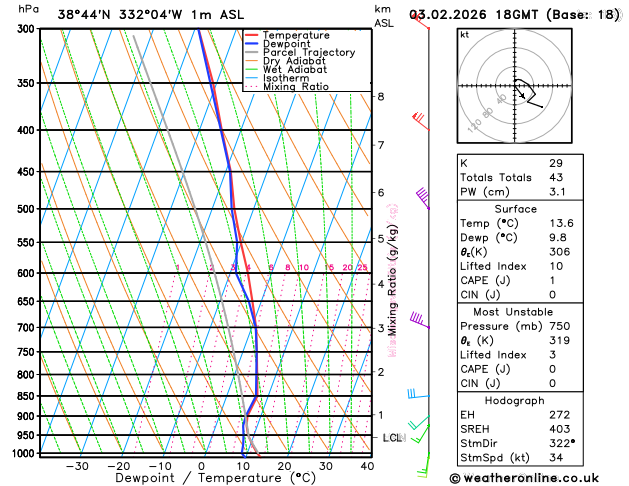Click the green wind barb near 1000 hPa
Image resolution: width=629 pixels, height=486 pixels.
pos(423,465)
